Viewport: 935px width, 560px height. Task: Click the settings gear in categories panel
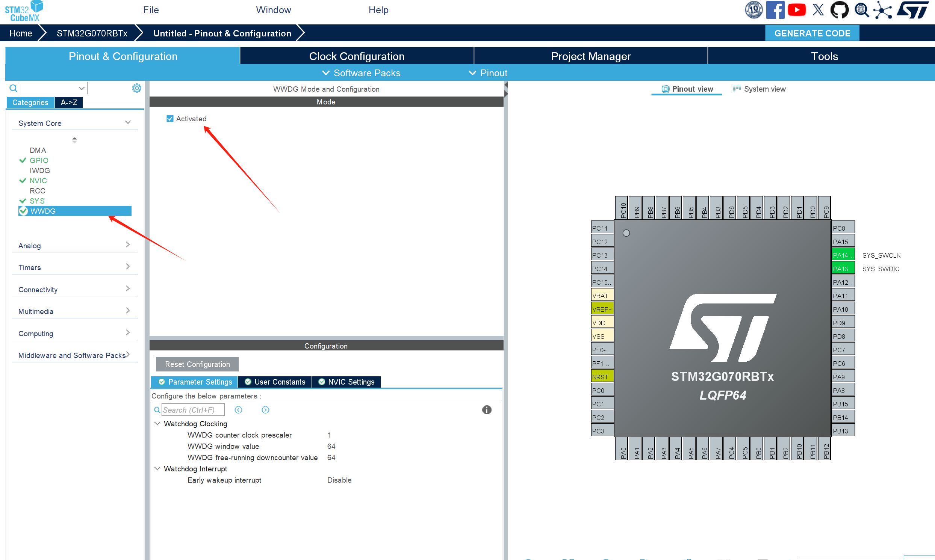coord(137,88)
